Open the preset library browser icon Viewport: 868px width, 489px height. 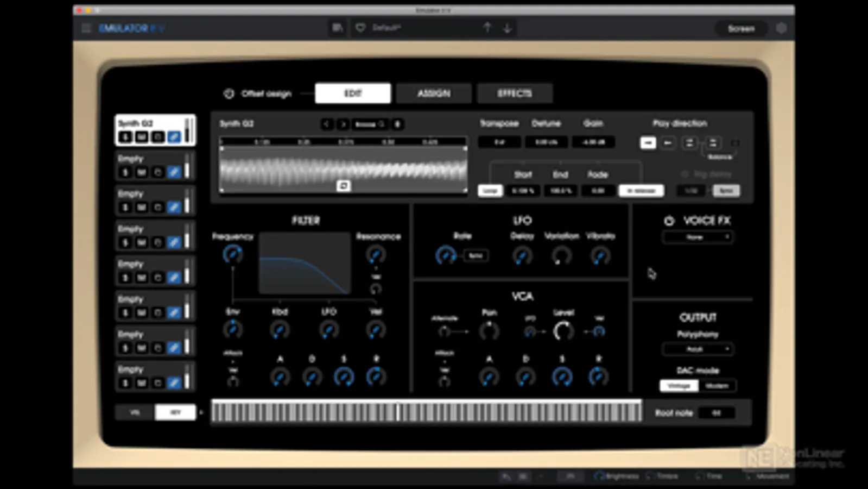click(x=338, y=28)
